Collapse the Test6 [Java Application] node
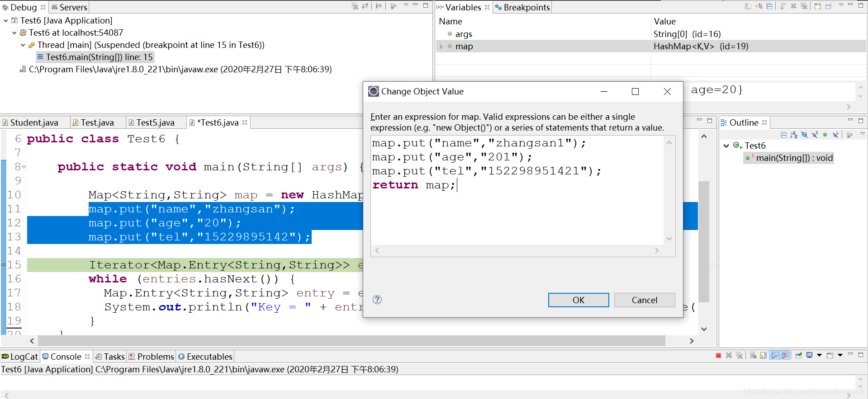868x399 pixels. point(5,20)
